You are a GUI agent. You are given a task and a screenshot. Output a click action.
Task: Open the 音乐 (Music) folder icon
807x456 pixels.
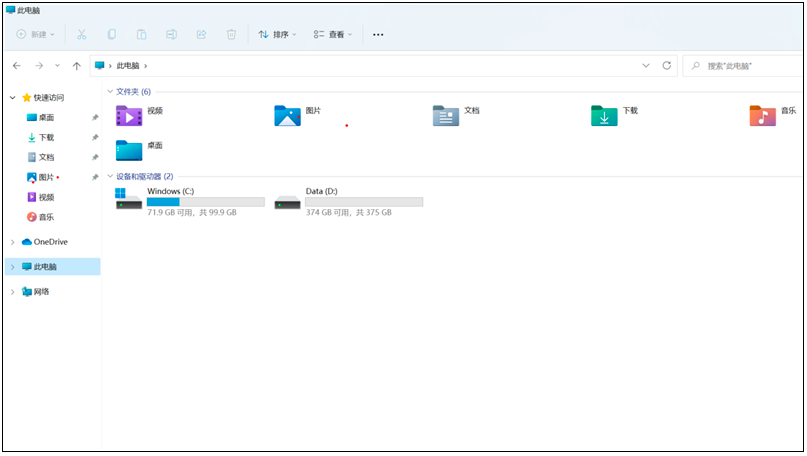(762, 116)
